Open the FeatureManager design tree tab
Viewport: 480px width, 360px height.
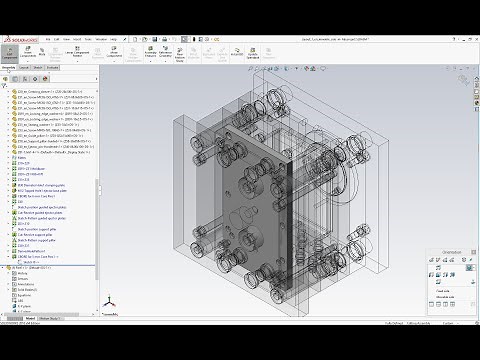pyautogui.click(x=5, y=79)
